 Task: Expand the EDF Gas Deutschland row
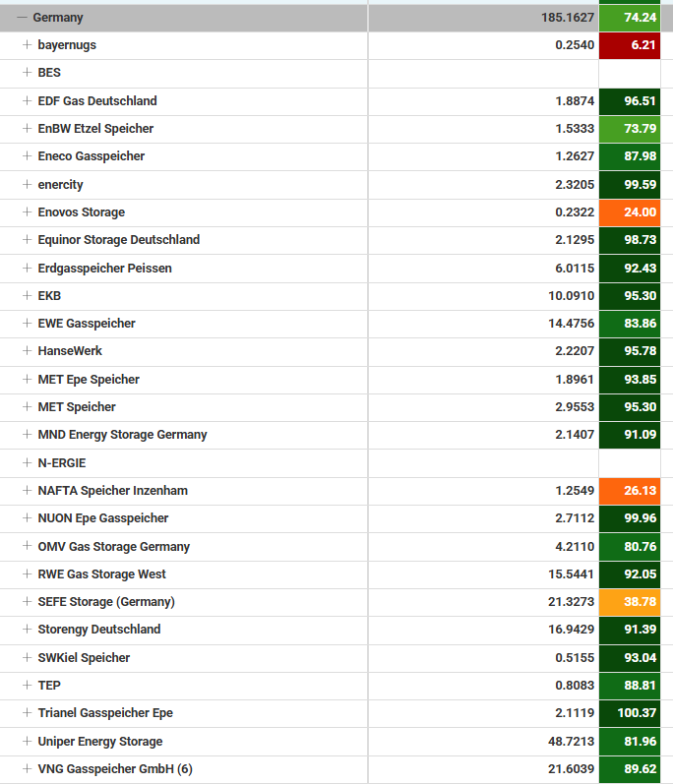pos(28,101)
